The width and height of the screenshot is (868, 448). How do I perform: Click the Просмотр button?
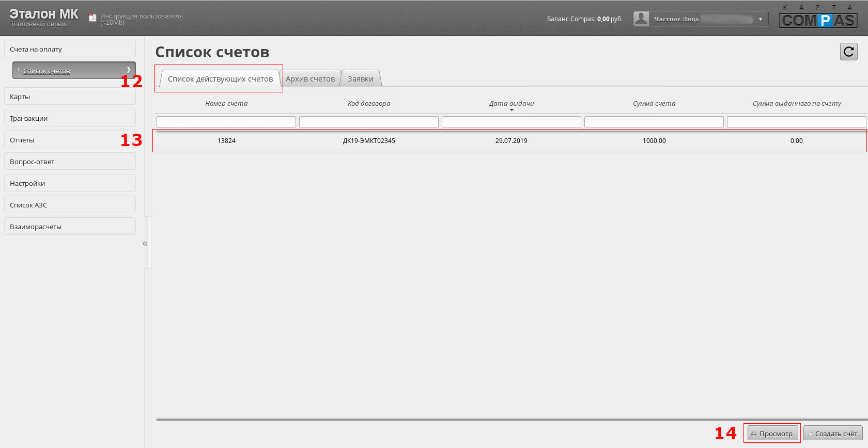click(x=772, y=434)
